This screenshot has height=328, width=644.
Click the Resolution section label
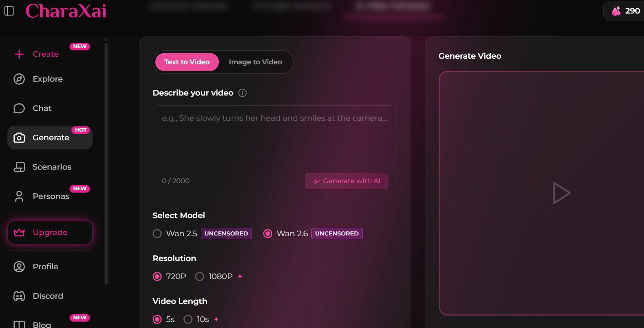[174, 258]
